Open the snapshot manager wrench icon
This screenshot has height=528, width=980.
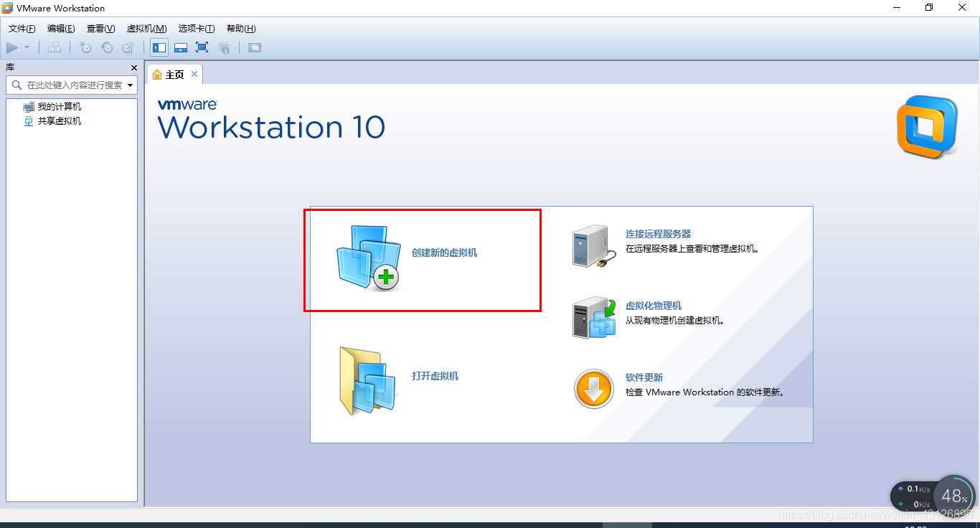[x=128, y=47]
